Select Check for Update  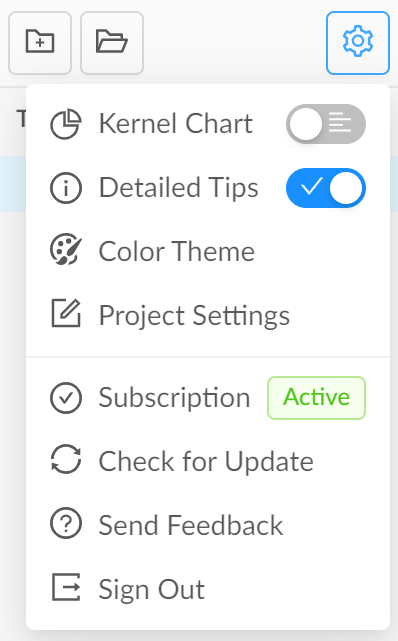208,461
